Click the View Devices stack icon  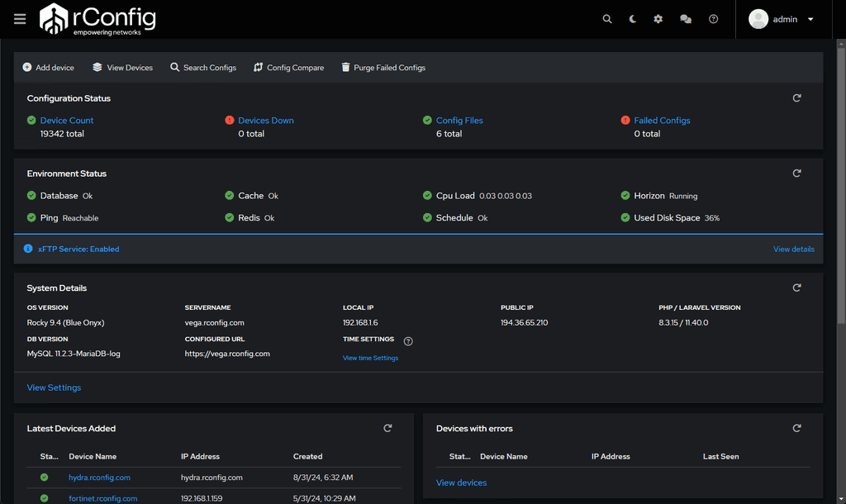tap(97, 67)
